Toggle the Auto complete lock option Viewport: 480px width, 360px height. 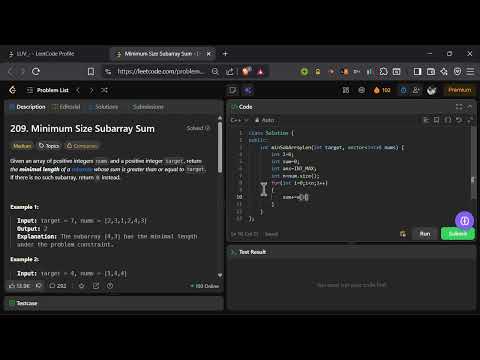point(265,120)
